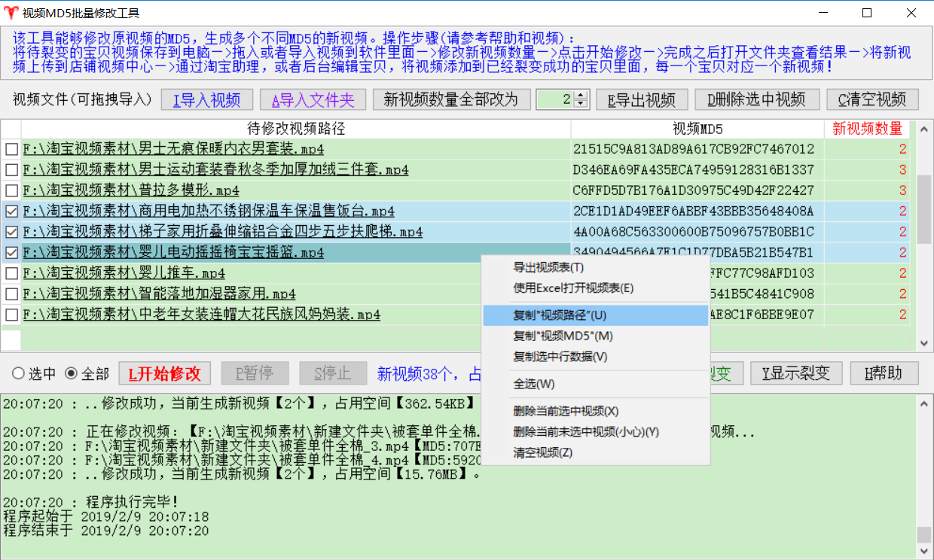Screen dimensions: 934x560
Task: Open the 帮助 button
Action: pos(884,373)
